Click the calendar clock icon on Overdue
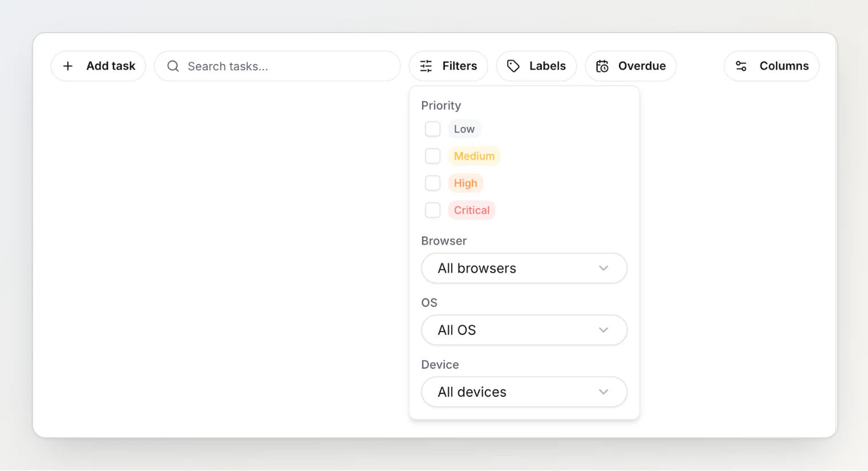 (602, 66)
